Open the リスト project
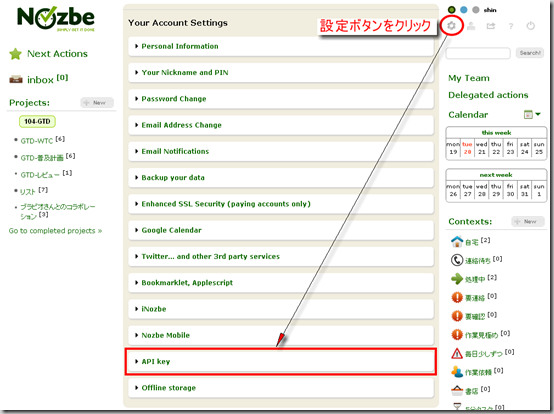 (28, 192)
